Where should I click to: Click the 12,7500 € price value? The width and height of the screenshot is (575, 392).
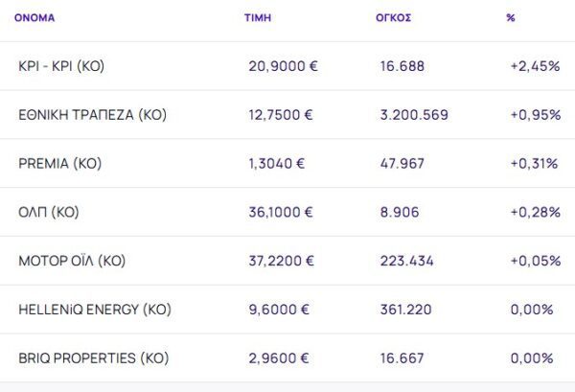(x=280, y=115)
